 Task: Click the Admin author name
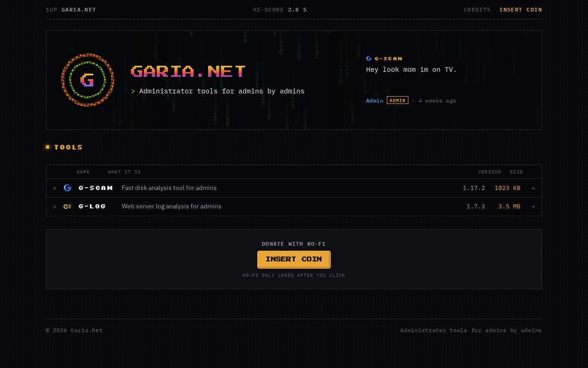[374, 101]
